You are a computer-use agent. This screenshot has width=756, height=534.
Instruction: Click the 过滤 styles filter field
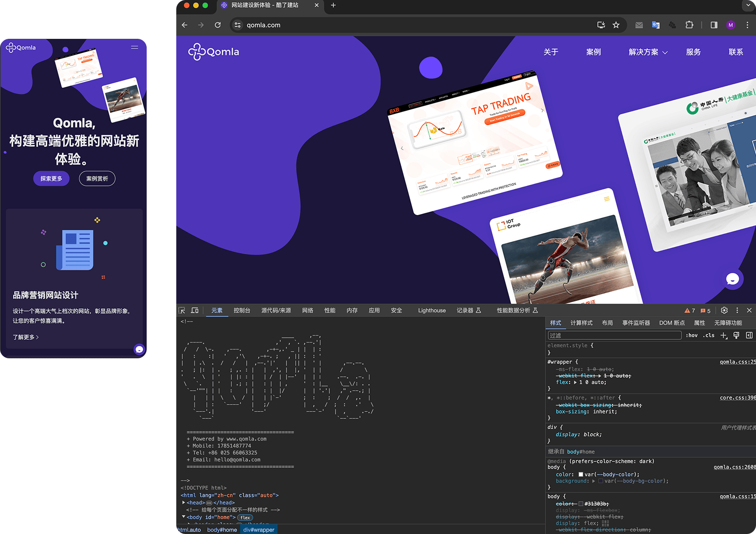tap(615, 335)
